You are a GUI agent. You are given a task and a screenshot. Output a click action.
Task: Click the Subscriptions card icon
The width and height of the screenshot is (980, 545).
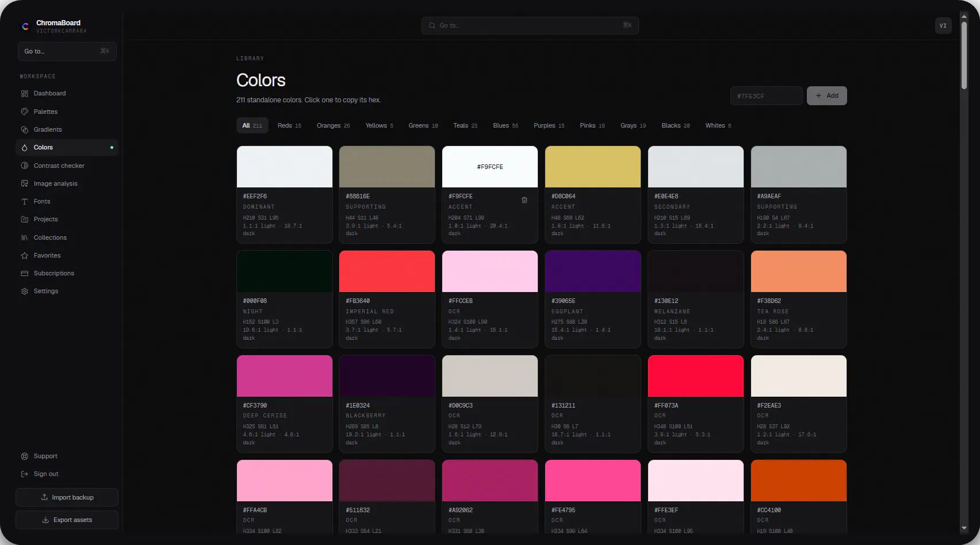click(x=24, y=274)
